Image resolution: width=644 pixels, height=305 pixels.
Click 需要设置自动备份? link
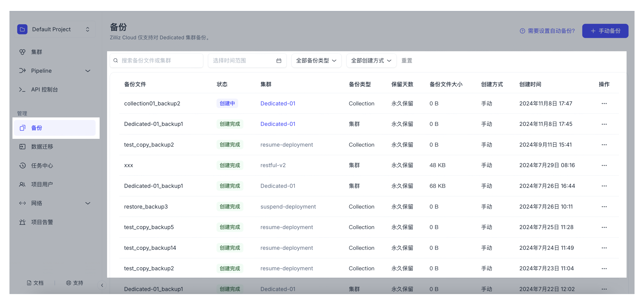[x=551, y=31]
